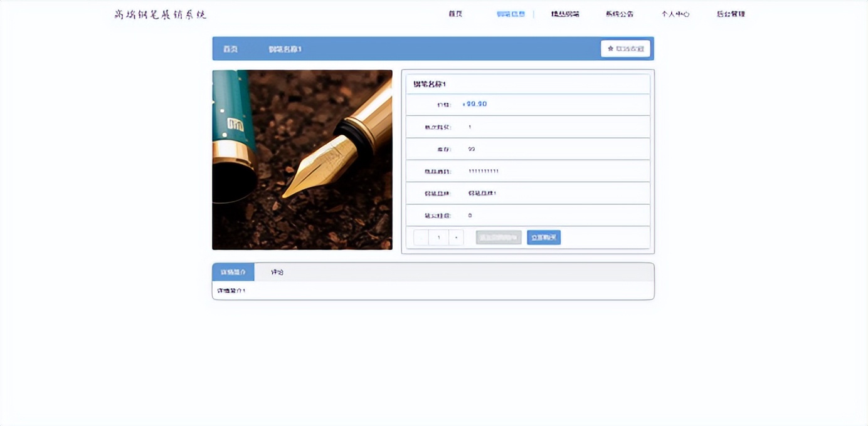Screen dimensions: 868x426
Task: Click the blue 立即购买 buy now button
Action: click(543, 237)
